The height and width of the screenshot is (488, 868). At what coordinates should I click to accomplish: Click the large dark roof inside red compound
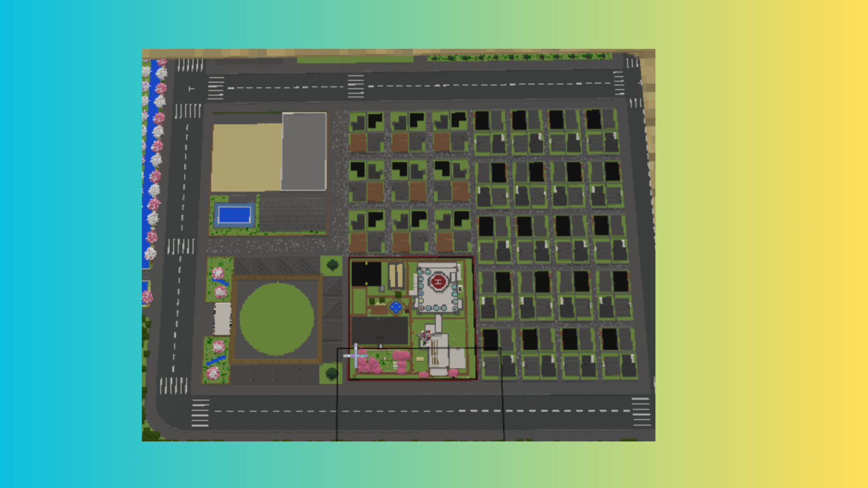pyautogui.click(x=380, y=330)
